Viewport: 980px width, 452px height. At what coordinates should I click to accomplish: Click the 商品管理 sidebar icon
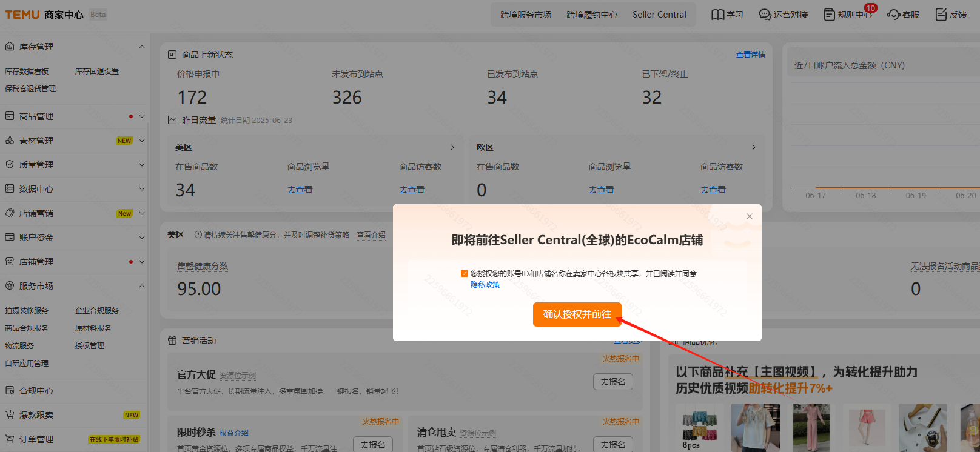click(10, 116)
